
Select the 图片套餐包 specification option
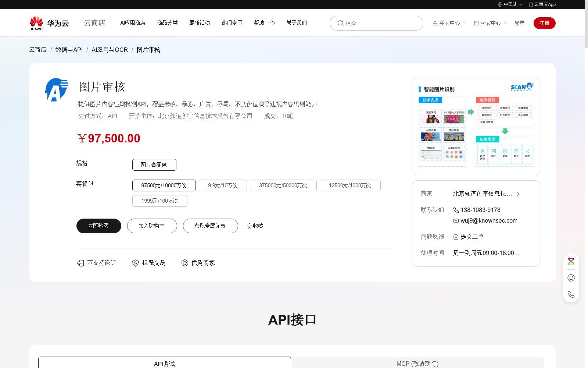pyautogui.click(x=154, y=165)
